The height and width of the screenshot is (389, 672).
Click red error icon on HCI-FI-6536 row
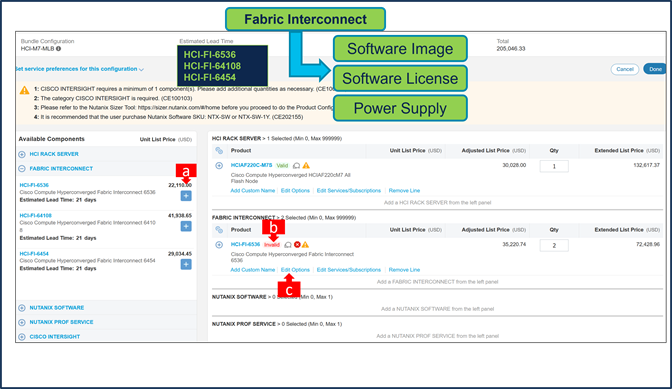tap(297, 245)
